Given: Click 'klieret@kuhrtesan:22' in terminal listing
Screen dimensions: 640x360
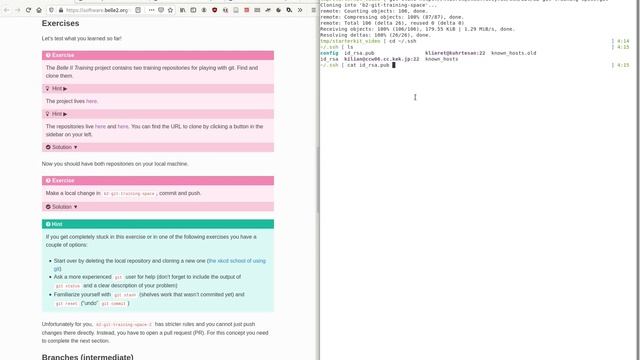Looking at the screenshot, I should pyautogui.click(x=455, y=53).
